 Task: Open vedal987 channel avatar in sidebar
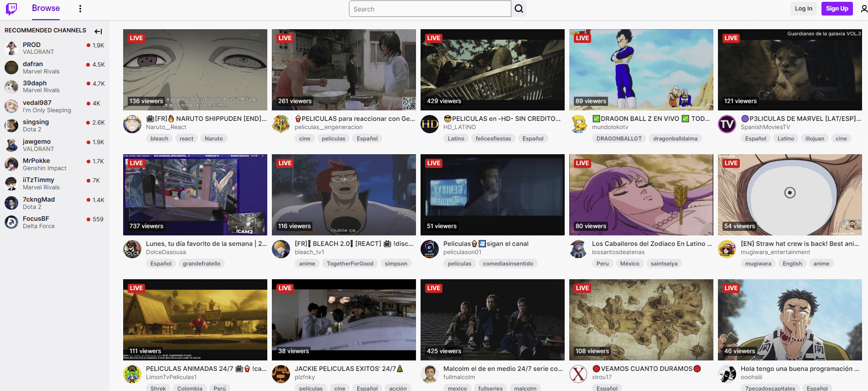point(11,106)
